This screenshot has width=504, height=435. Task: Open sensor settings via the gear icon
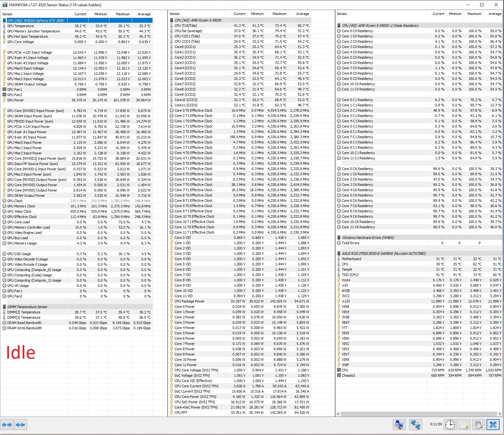point(479,424)
